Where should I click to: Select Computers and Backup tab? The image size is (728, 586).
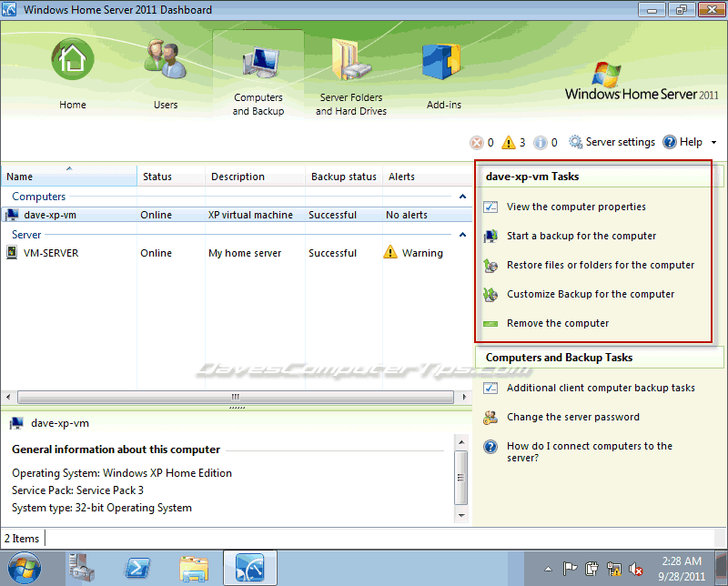point(258,74)
